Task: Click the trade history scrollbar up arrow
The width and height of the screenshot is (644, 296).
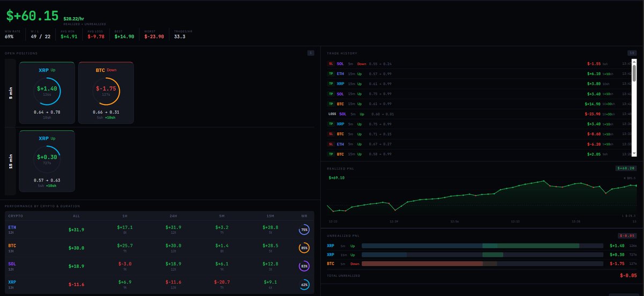Action: click(634, 61)
